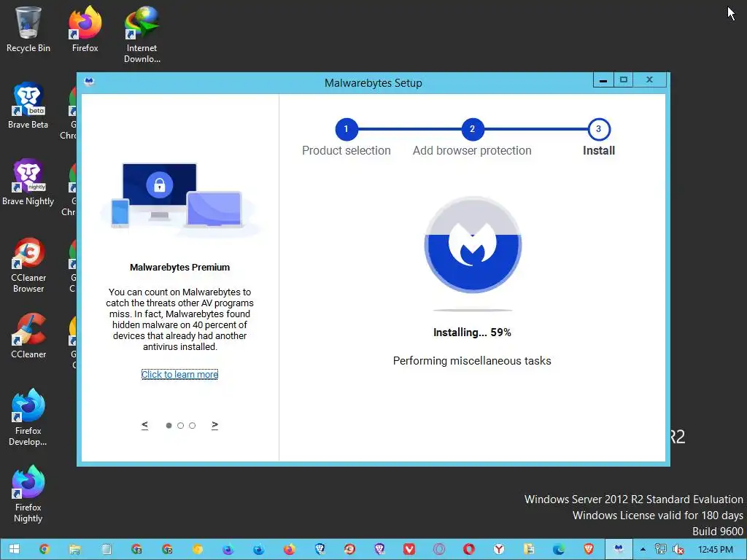747x560 pixels.
Task: Select the second carousel dot
Action: (181, 425)
